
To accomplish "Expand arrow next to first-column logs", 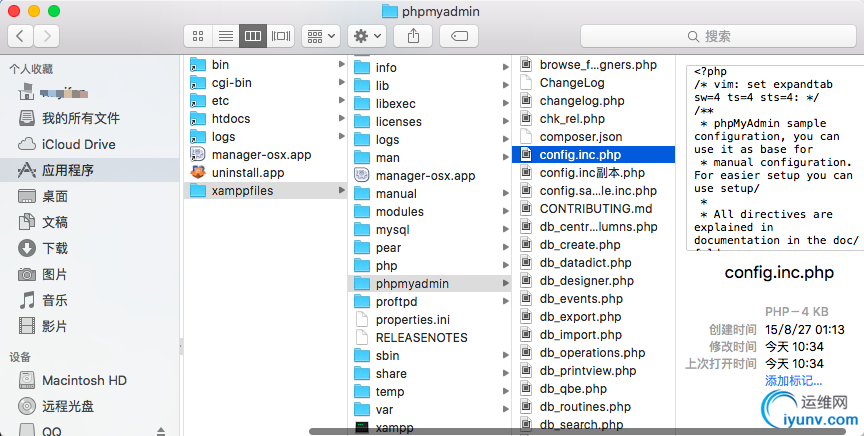I will click(x=342, y=137).
